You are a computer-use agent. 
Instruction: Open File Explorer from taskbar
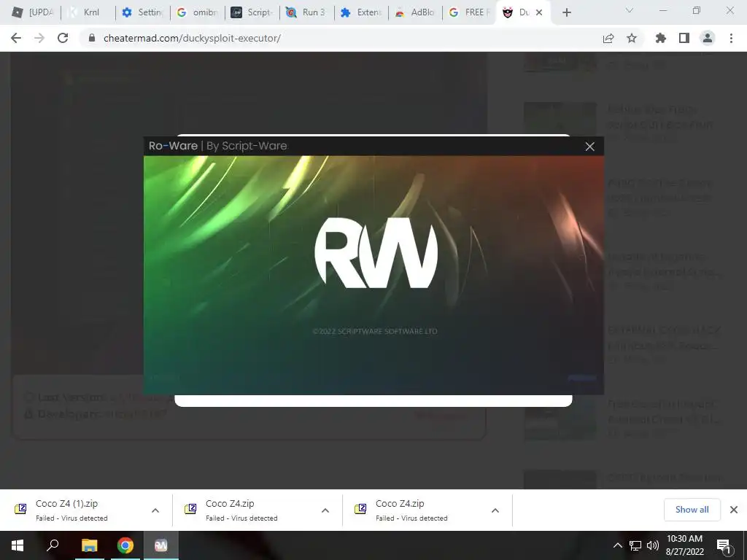[x=89, y=545]
